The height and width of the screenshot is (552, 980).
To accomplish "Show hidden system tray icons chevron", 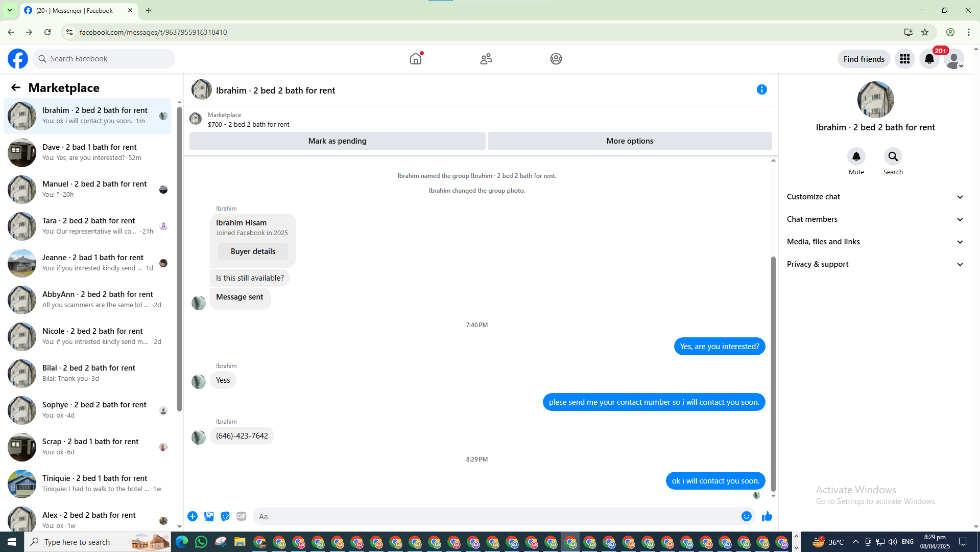I will 856,542.
